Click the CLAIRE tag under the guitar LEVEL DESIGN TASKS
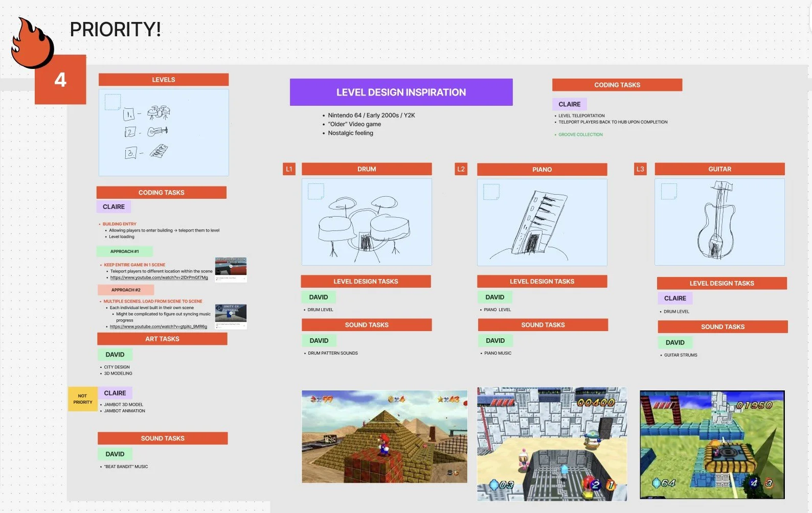Screen dimensions: 812x513 pos(675,298)
